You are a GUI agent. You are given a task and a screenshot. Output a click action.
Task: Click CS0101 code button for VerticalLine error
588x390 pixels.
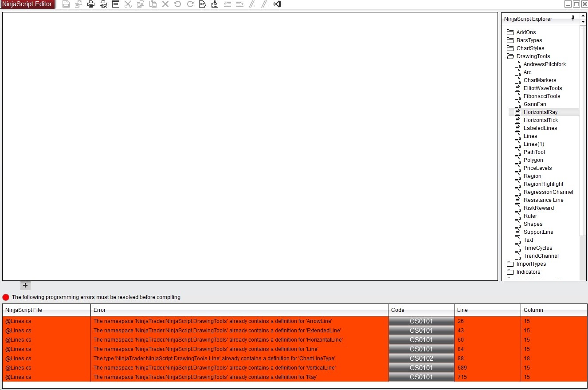421,368
